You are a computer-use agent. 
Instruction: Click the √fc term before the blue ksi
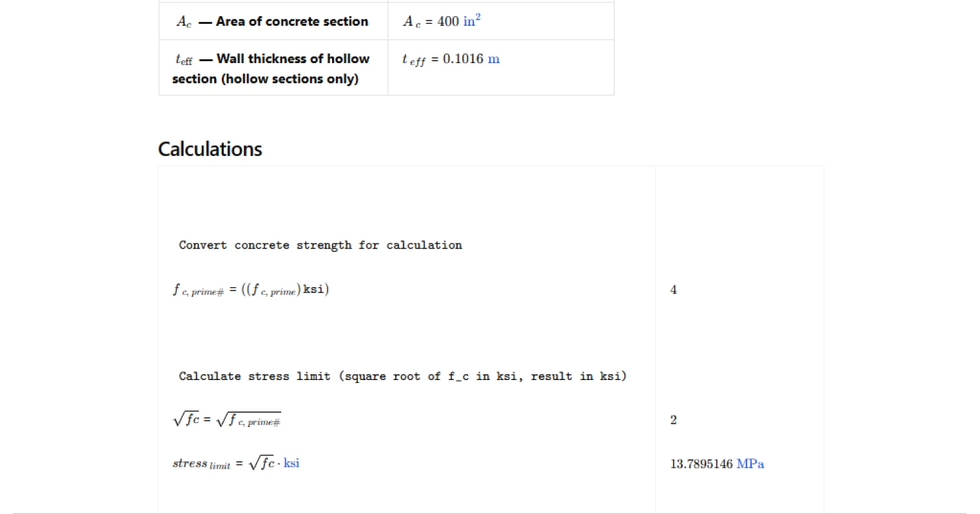262,462
